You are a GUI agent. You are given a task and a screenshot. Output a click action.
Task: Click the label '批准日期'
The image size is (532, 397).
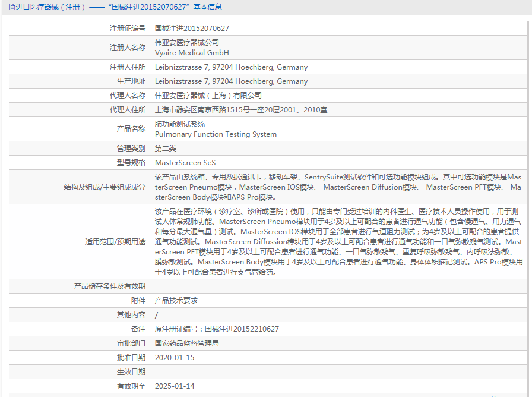pos(131,358)
